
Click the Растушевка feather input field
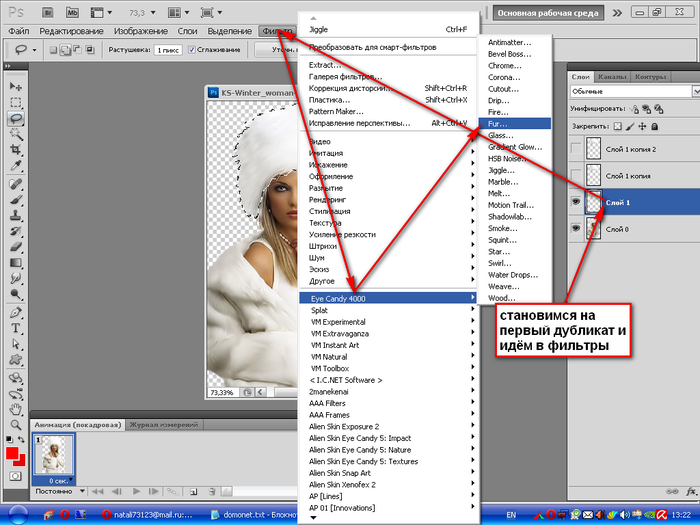(168, 50)
